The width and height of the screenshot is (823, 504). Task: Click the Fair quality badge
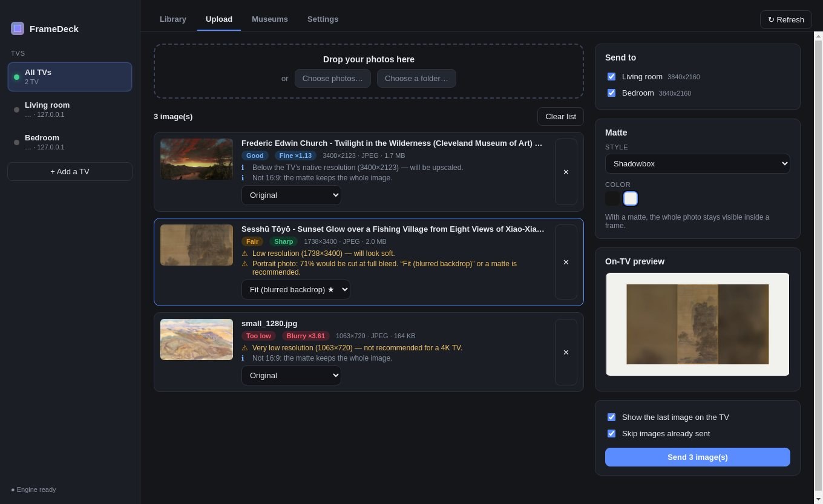(252, 241)
